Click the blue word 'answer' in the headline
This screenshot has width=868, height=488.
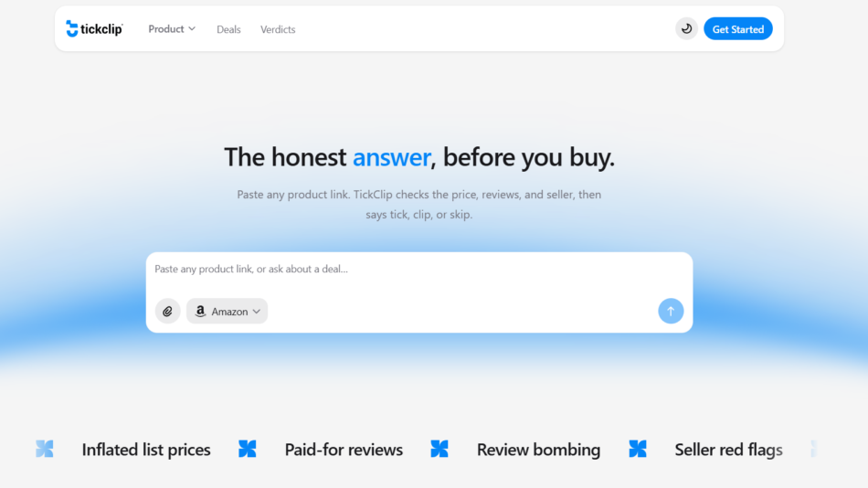[x=392, y=157]
